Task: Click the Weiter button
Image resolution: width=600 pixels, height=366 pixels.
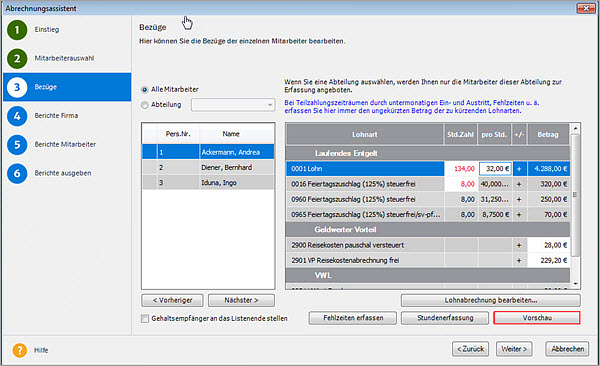Action: pyautogui.click(x=514, y=349)
